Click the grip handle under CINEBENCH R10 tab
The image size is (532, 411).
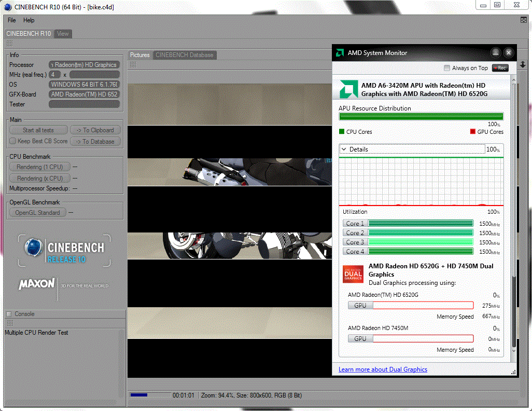(x=9, y=44)
